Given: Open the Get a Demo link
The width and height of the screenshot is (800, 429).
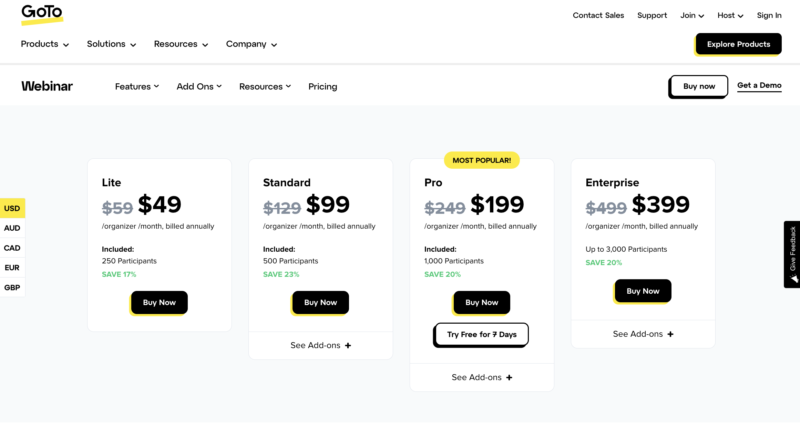Looking at the screenshot, I should click(x=759, y=85).
